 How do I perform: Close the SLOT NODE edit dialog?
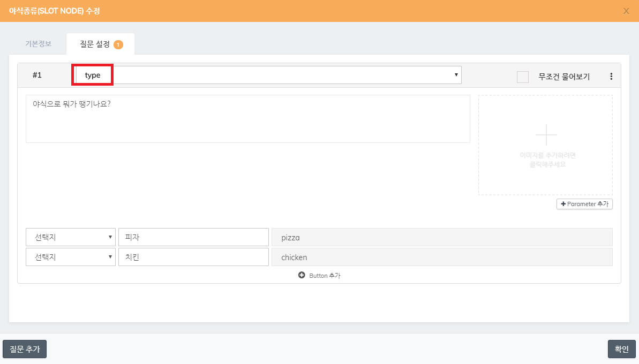[626, 11]
